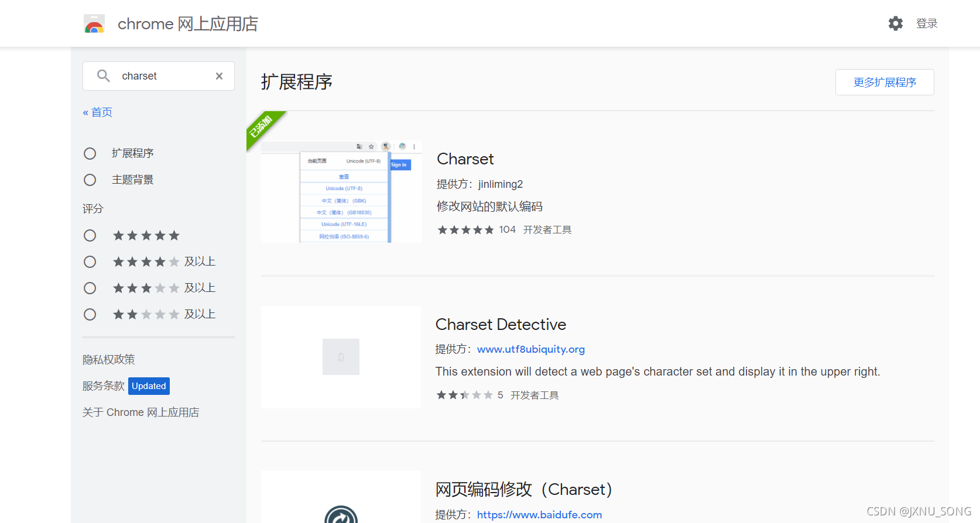Open the Charset Detective placeholder thumbnail

(x=341, y=357)
